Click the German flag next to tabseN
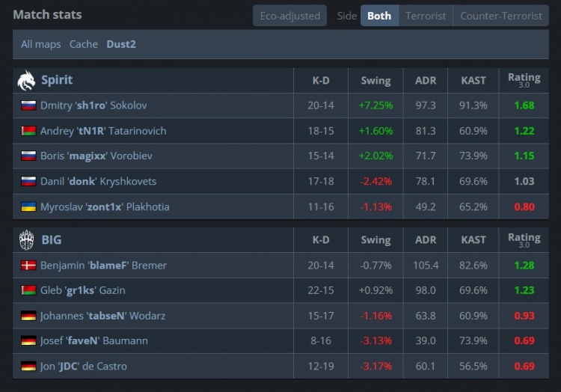The width and height of the screenshot is (561, 392). pyautogui.click(x=28, y=316)
